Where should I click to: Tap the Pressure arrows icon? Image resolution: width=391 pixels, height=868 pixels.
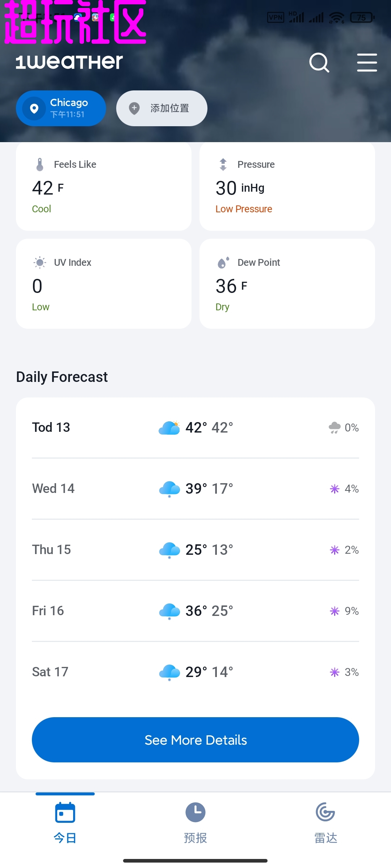223,165
